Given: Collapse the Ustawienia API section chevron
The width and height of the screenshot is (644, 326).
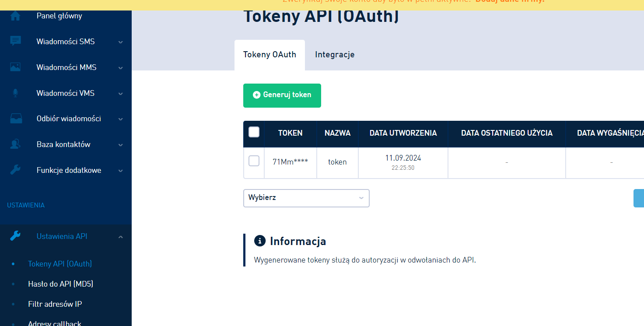Looking at the screenshot, I should [121, 237].
